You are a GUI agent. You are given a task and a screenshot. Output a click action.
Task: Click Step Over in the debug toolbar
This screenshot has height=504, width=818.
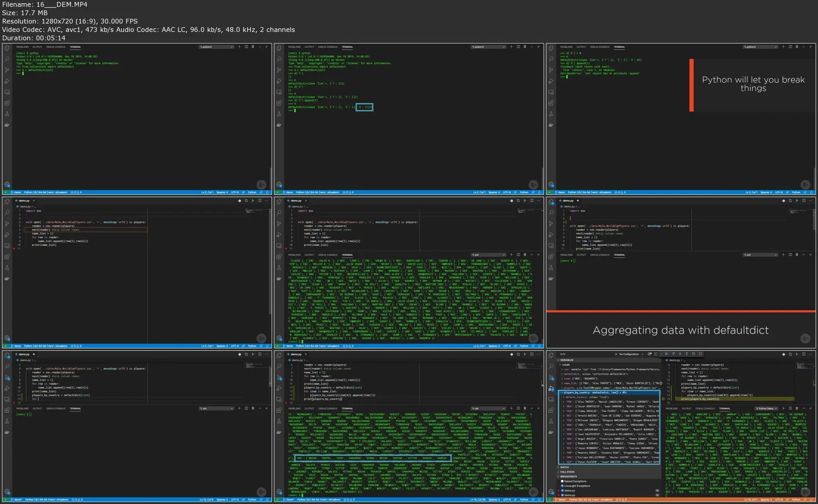click(673, 354)
